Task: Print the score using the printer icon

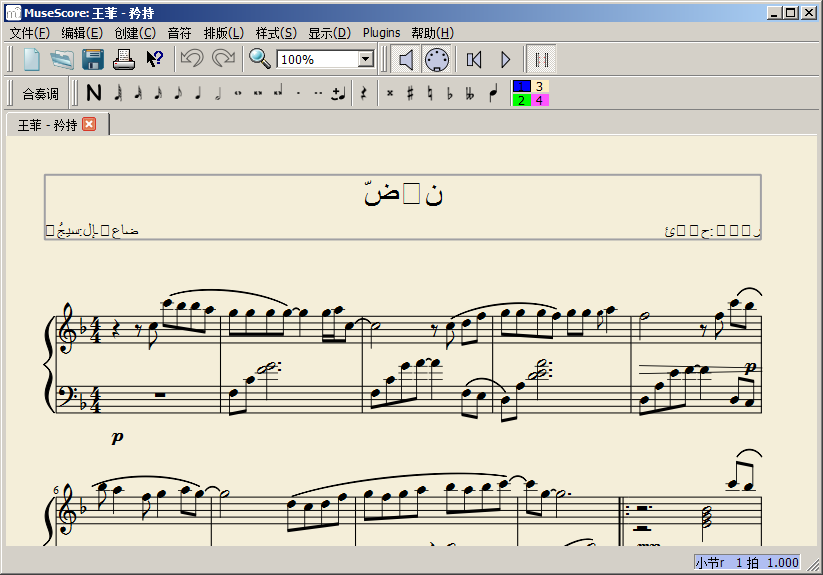Action: click(x=124, y=59)
